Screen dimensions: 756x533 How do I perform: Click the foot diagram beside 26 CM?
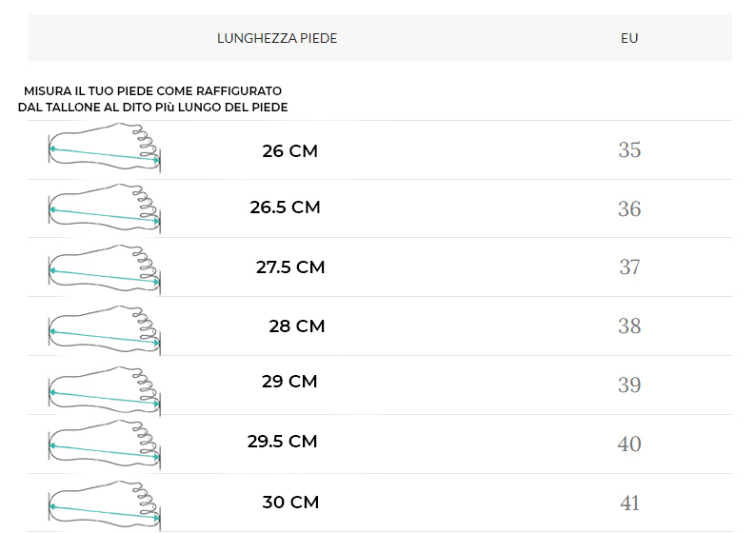104,149
